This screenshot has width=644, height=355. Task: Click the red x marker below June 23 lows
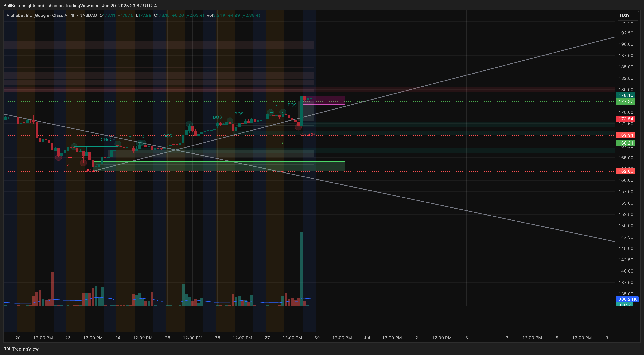coord(67,165)
